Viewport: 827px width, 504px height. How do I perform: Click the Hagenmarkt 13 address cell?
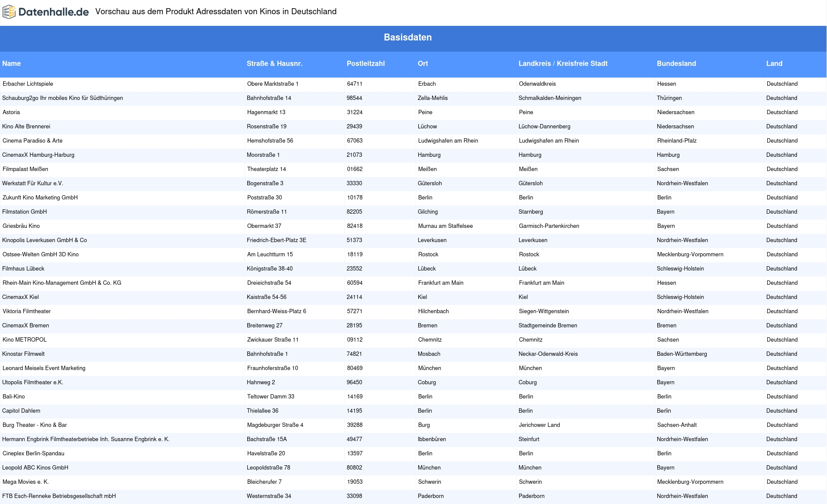(266, 112)
